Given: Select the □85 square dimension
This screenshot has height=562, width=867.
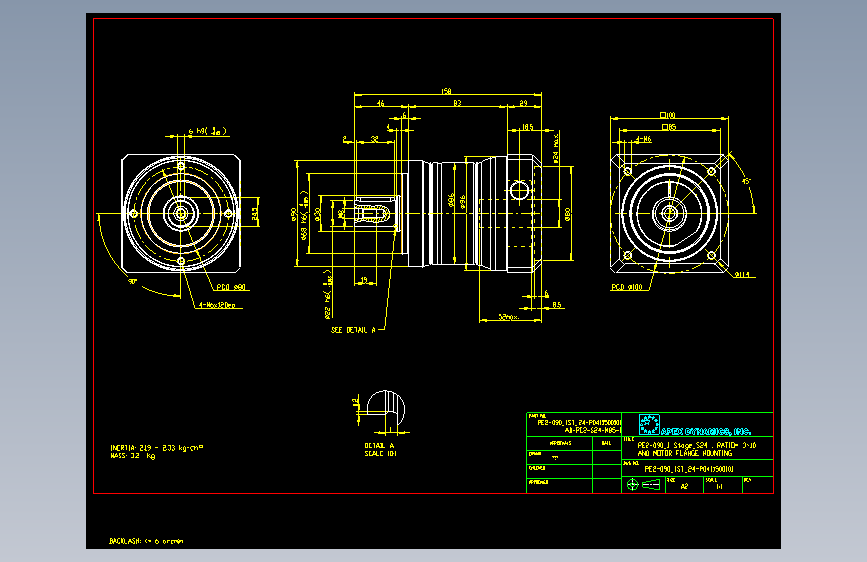Looking at the screenshot, I should [668, 127].
